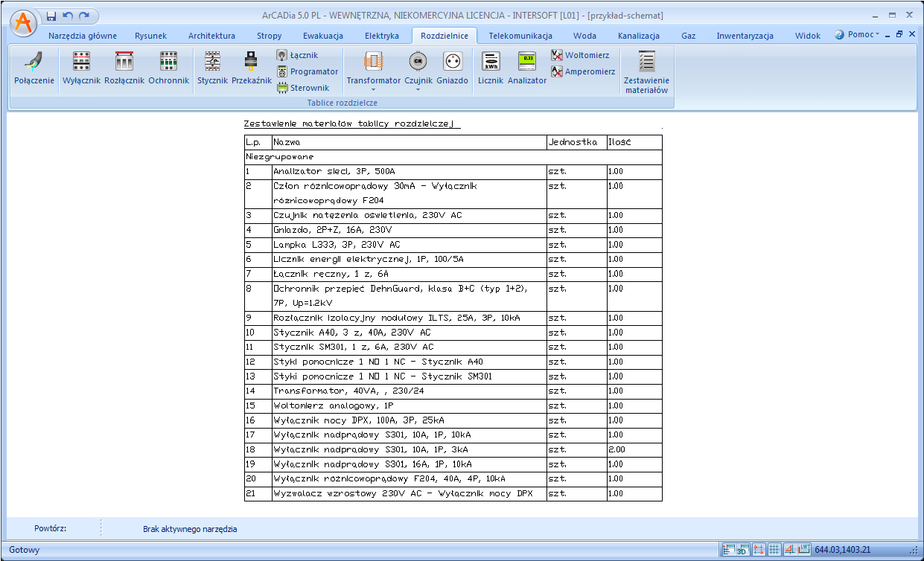Click row Wyłącznik mocy DPX, 100A

[453, 420]
